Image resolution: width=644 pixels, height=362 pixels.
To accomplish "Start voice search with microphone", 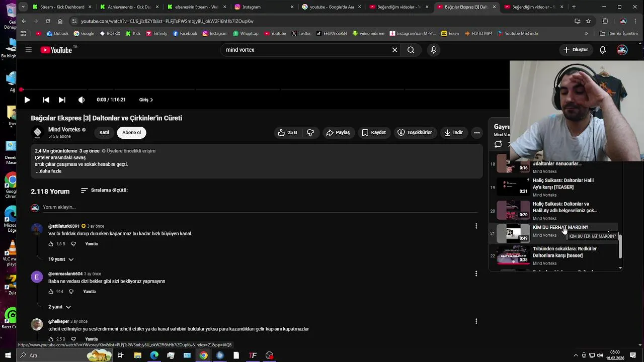I will tap(433, 50).
